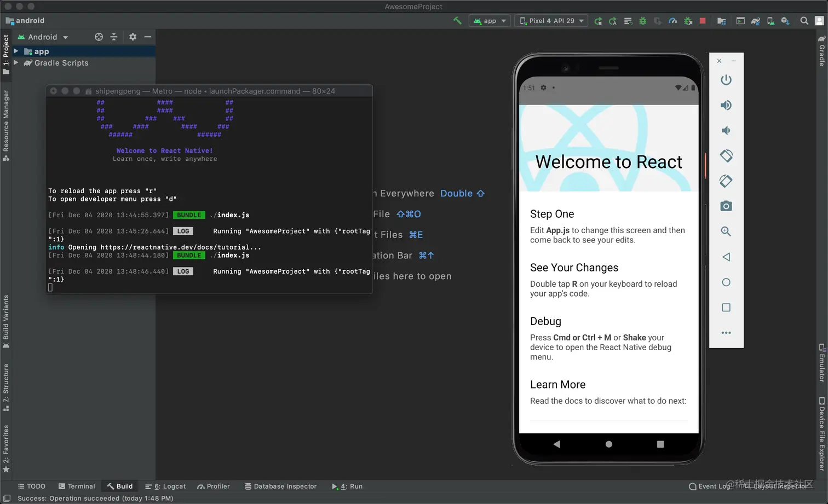Click the emulator rotate left icon

tap(726, 156)
